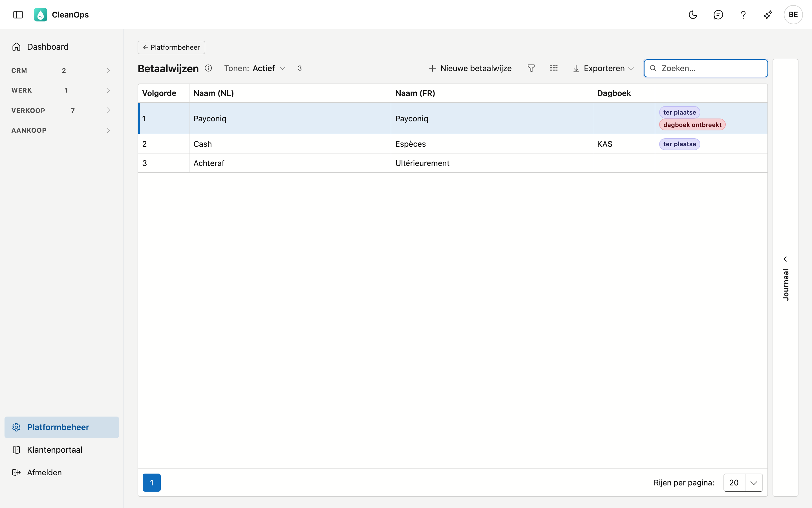812x508 pixels.
Task: Click the AI sparkles icon
Action: tap(768, 14)
